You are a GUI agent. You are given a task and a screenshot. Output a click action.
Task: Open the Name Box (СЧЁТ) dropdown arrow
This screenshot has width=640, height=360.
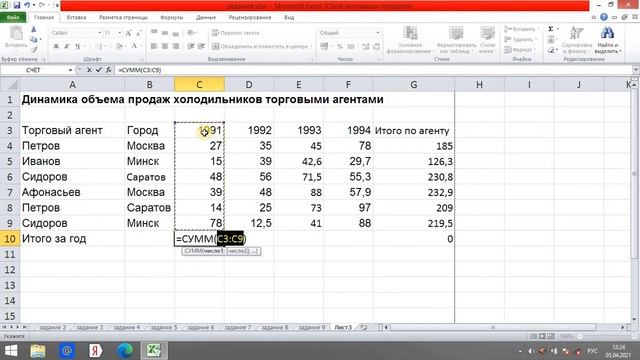(x=70, y=70)
